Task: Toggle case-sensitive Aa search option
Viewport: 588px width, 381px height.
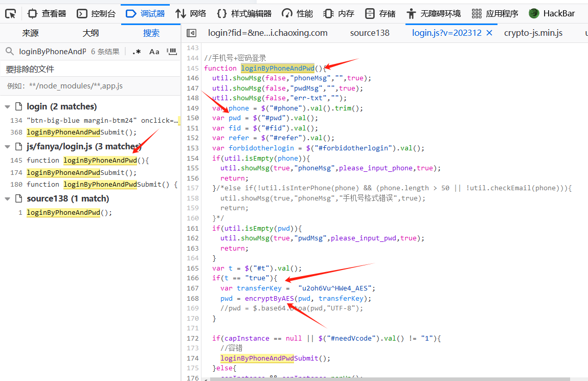Action: 154,51
